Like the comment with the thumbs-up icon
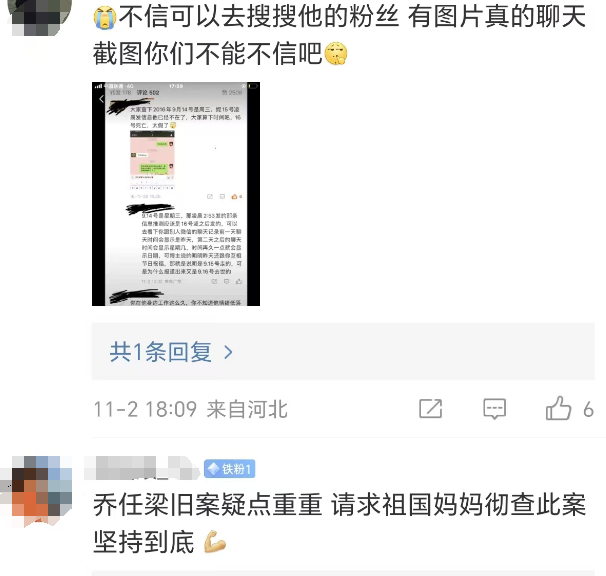Viewport: 606px width, 576px height. 558,408
